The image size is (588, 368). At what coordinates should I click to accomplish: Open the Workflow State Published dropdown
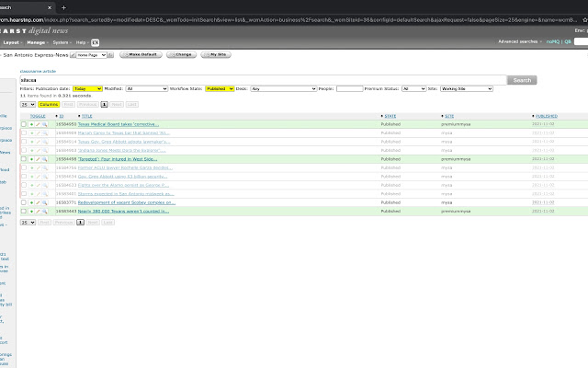pyautogui.click(x=220, y=89)
